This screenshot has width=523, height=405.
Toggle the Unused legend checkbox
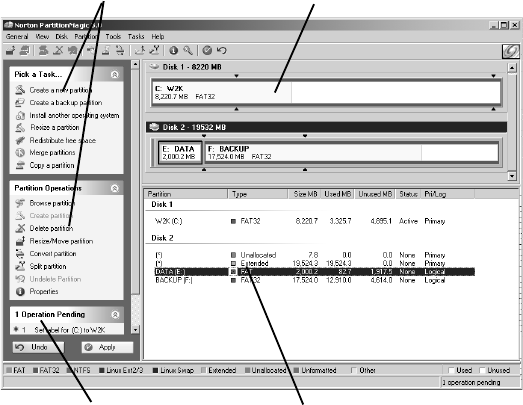pos(482,370)
